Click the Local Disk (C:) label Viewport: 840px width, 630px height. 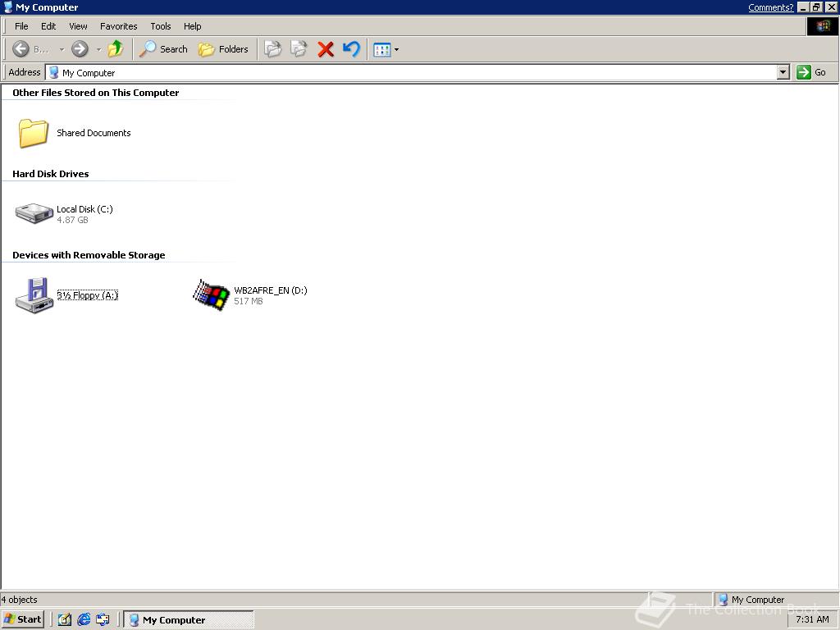pos(84,209)
